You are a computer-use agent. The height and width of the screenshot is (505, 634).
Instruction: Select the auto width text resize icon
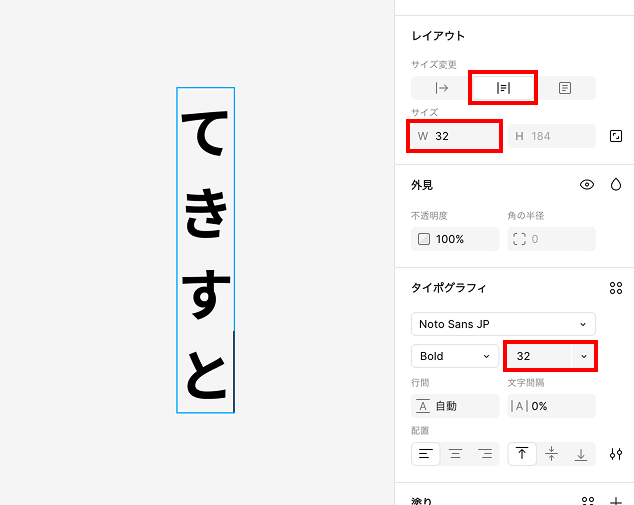point(442,88)
